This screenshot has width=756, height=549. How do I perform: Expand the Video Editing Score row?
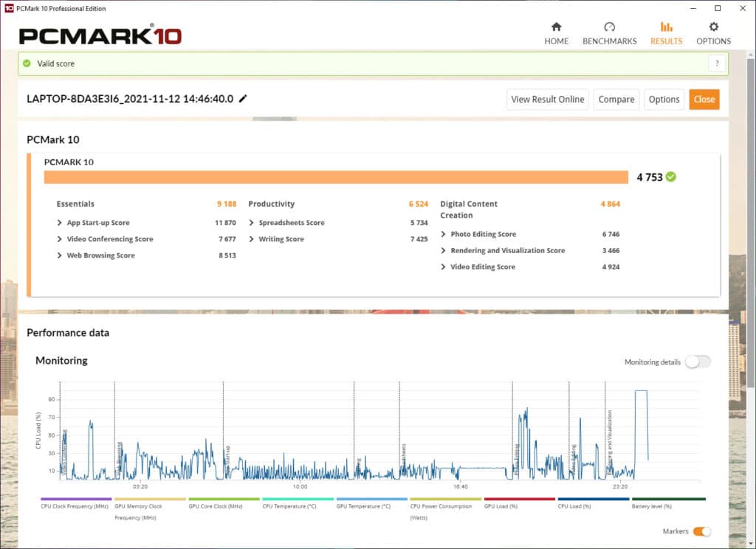[443, 267]
